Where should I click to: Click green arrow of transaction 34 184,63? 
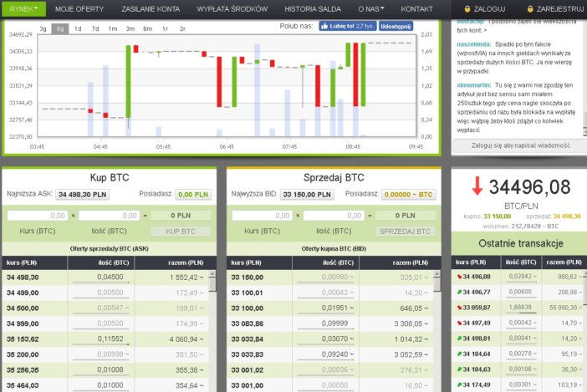coord(459,369)
